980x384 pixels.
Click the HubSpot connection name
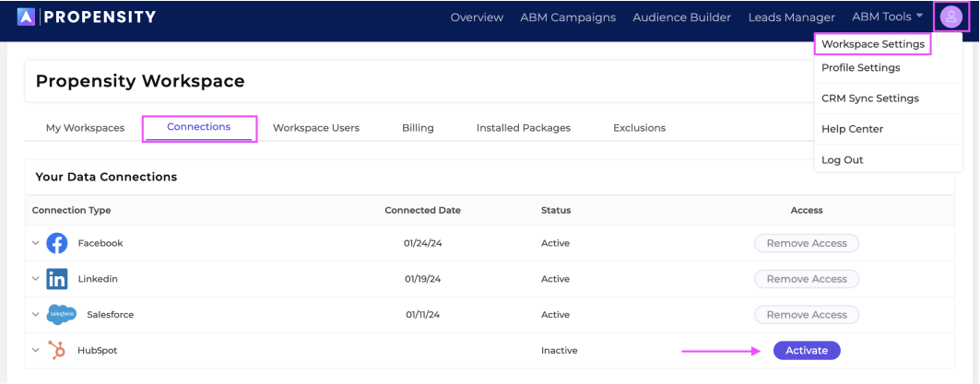(x=97, y=351)
